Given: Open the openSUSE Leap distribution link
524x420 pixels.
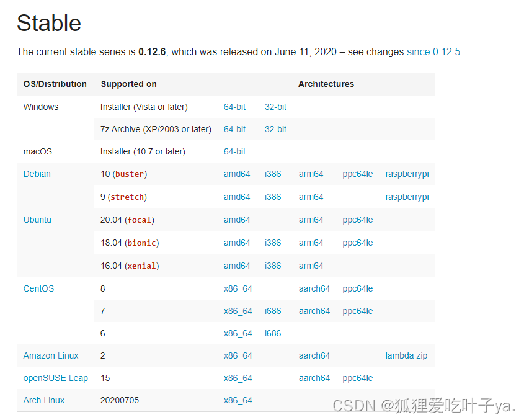Looking at the screenshot, I should coord(55,378).
